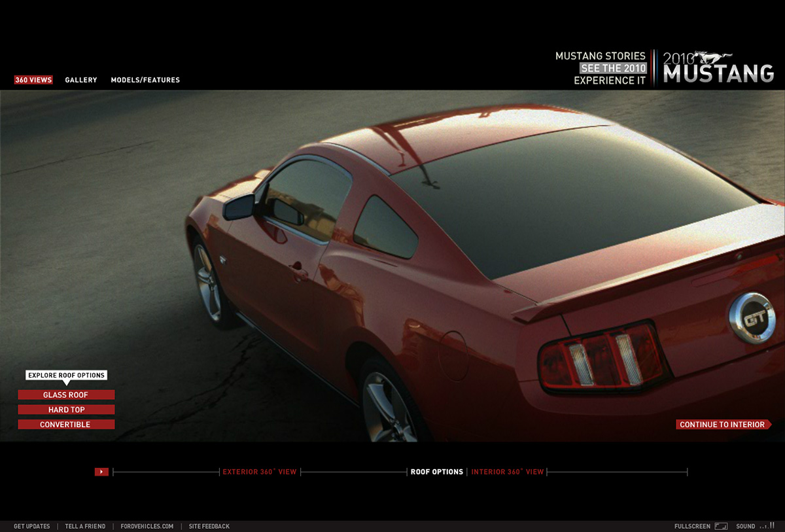Choose the Glass Roof option
This screenshot has width=785, height=532.
coord(66,395)
